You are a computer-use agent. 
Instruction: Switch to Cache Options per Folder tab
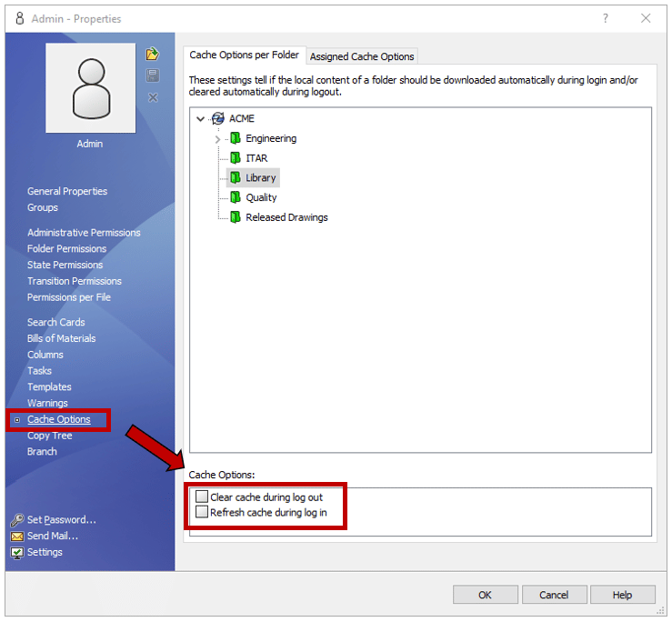(x=245, y=55)
